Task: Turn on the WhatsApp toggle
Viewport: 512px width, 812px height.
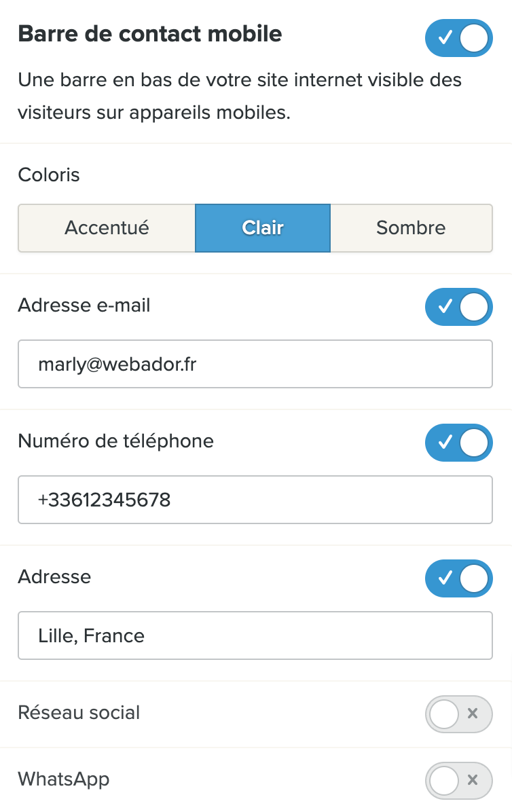Action: [x=458, y=780]
